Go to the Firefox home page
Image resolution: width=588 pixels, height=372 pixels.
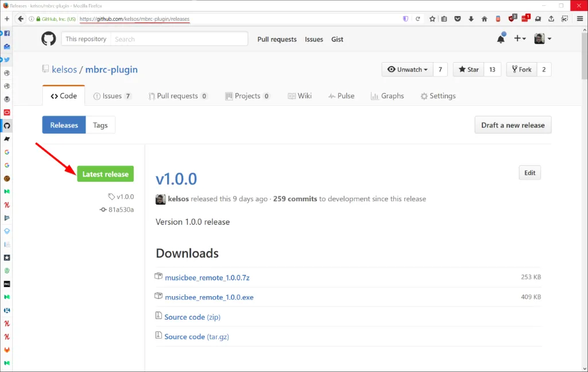[484, 18]
